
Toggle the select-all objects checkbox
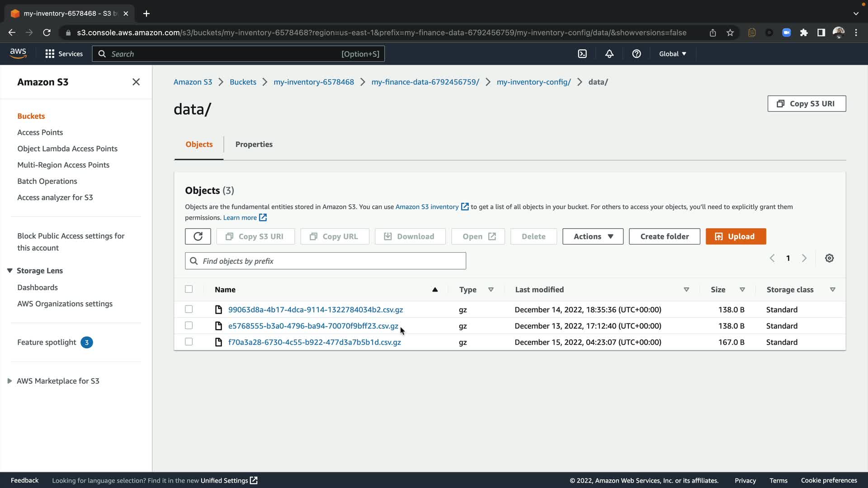click(189, 289)
